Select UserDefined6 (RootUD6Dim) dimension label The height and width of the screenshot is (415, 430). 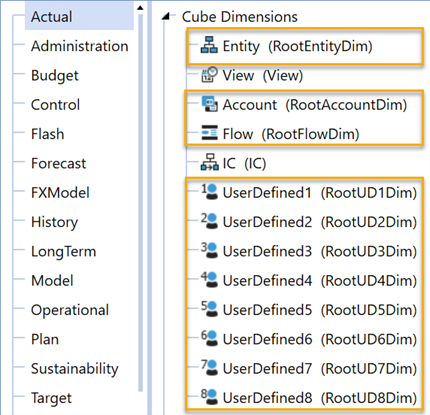[320, 339]
